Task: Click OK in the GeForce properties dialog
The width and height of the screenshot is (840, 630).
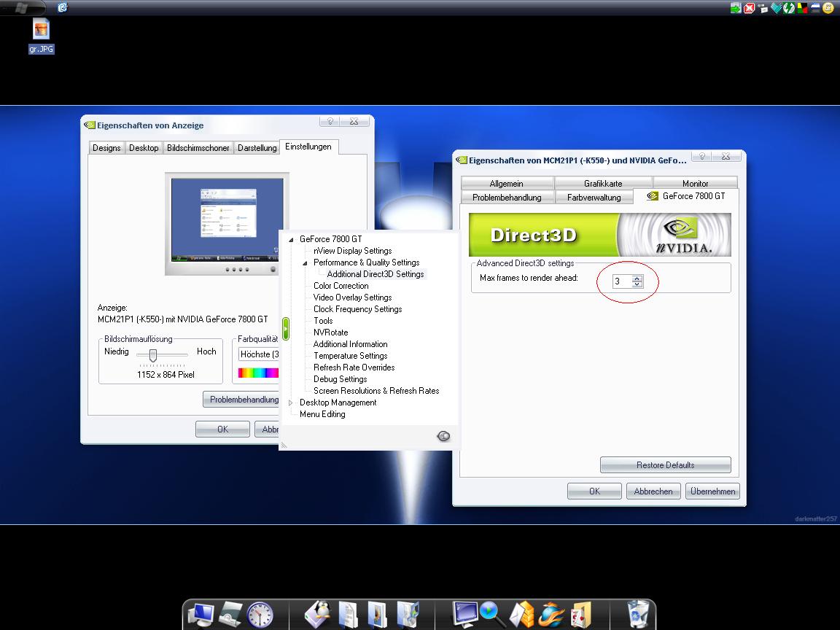Action: pyautogui.click(x=595, y=491)
